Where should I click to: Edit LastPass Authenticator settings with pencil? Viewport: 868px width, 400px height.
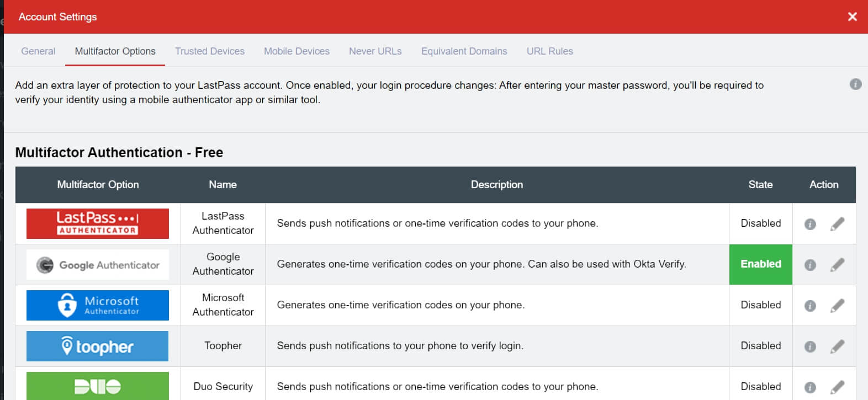tap(837, 224)
